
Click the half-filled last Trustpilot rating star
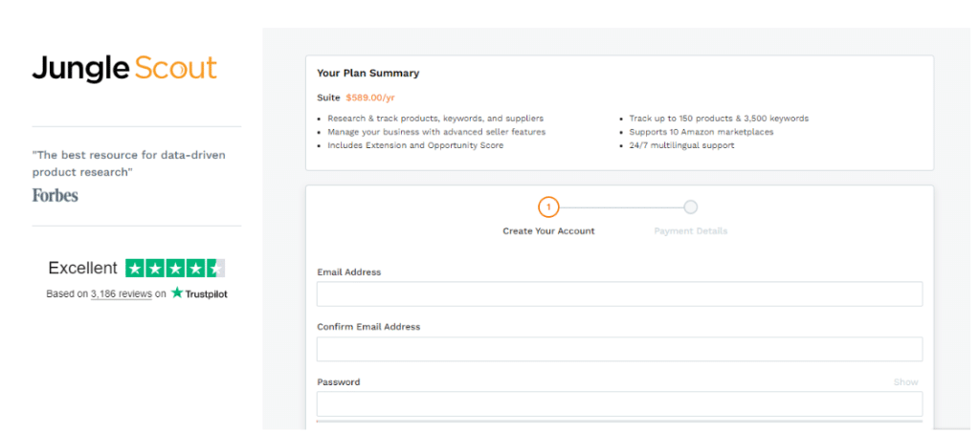click(215, 269)
